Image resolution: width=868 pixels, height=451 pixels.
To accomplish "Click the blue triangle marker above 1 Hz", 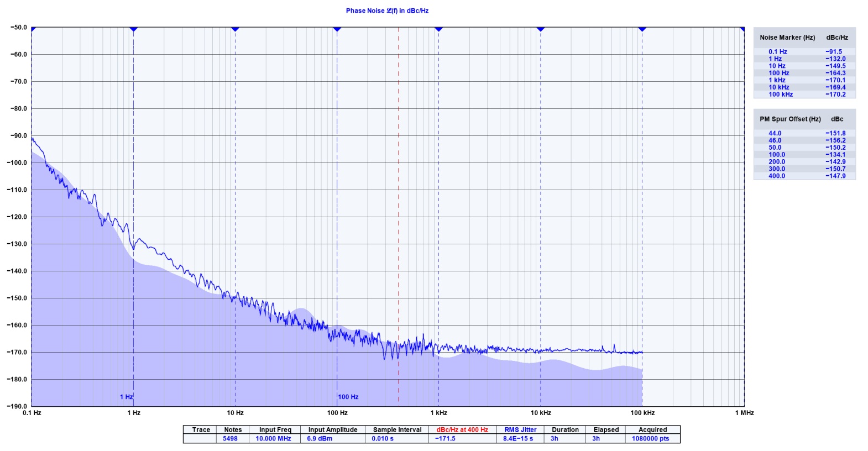I will point(133,29).
